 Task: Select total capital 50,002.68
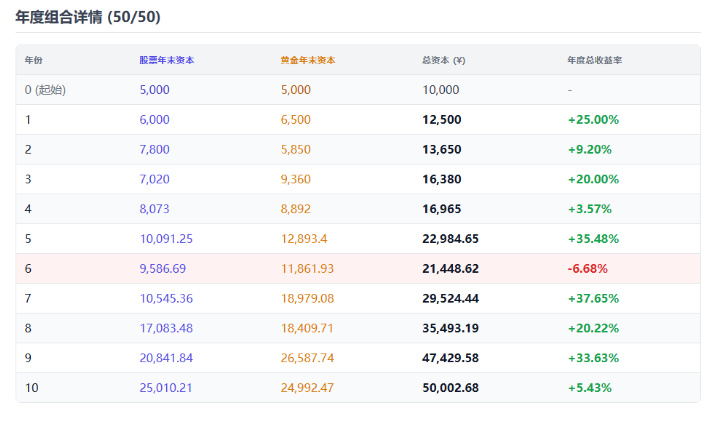pyautogui.click(x=450, y=388)
